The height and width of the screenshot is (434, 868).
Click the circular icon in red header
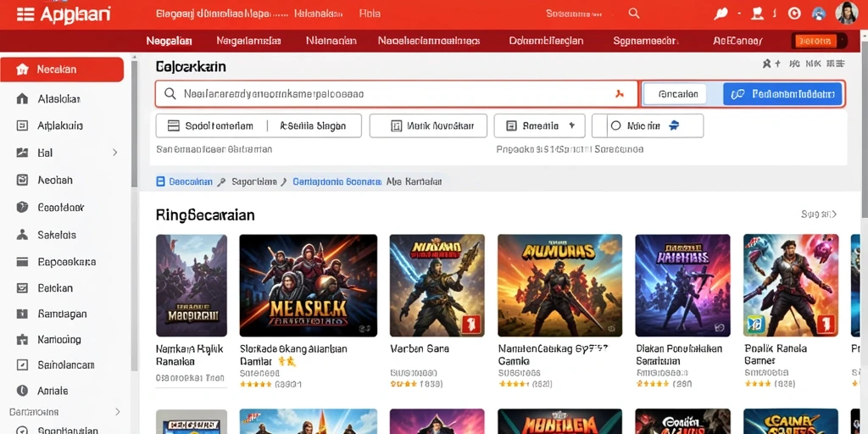(x=794, y=14)
